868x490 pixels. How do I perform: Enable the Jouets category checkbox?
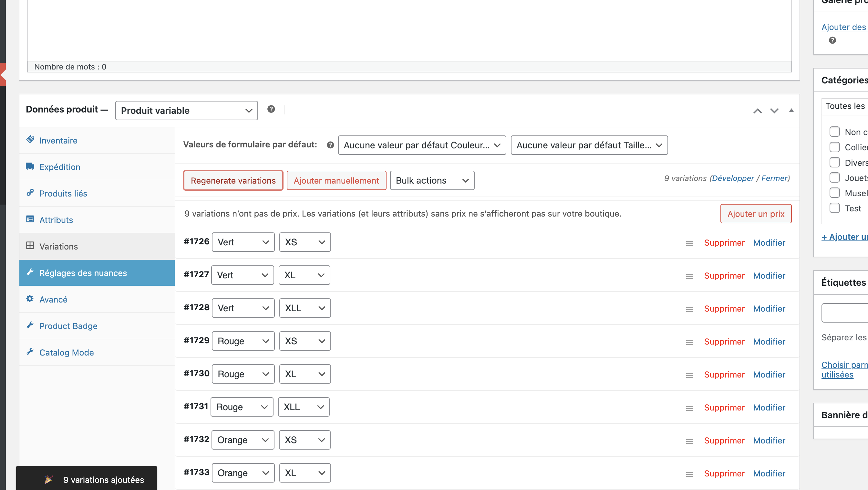pos(834,178)
